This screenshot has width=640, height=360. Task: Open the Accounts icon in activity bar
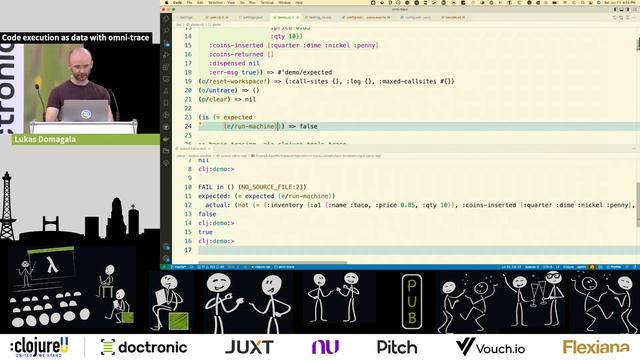click(x=166, y=247)
